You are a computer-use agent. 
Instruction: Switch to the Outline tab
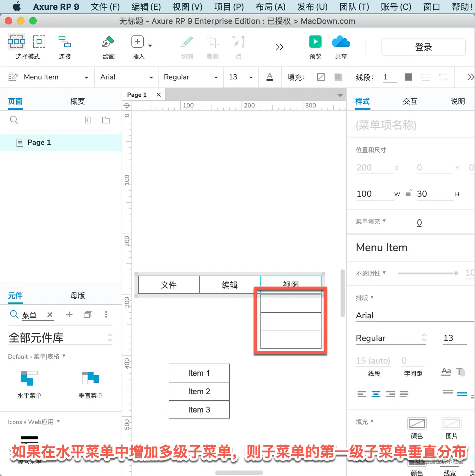point(78,101)
